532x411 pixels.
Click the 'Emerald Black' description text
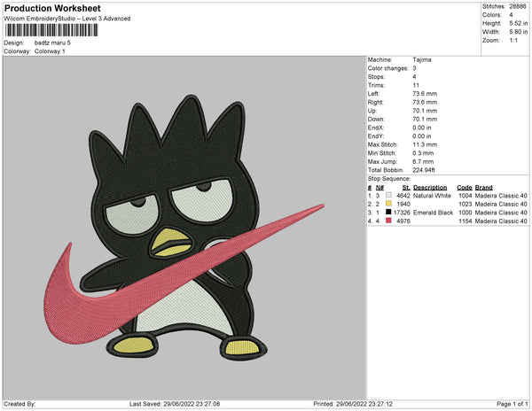click(433, 213)
